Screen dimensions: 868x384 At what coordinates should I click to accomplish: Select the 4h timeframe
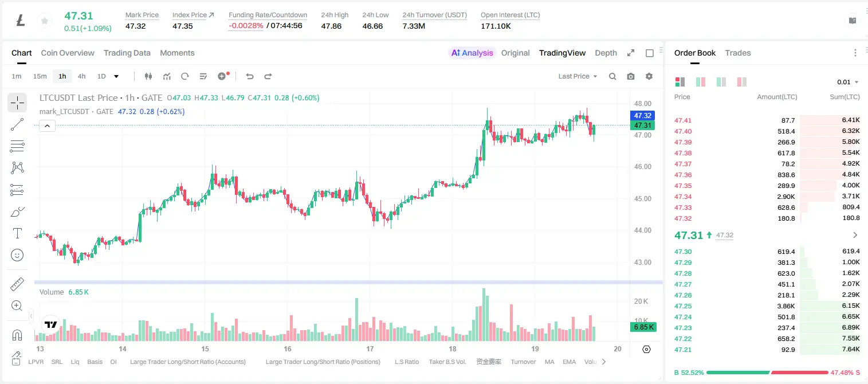(x=81, y=76)
